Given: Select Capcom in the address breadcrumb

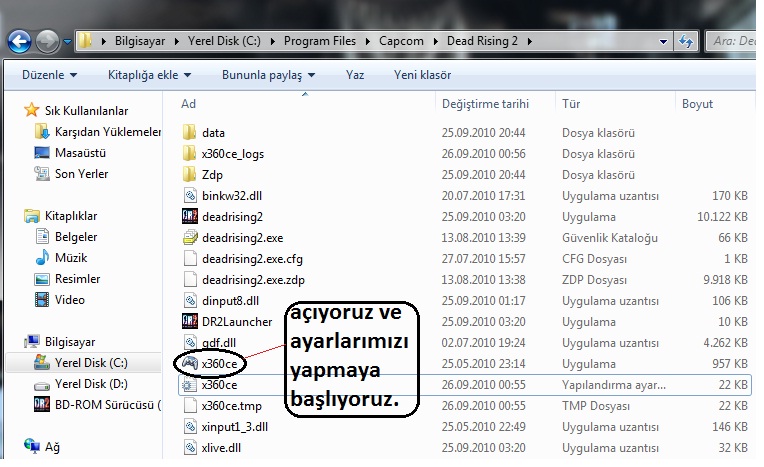Looking at the screenshot, I should pos(401,41).
